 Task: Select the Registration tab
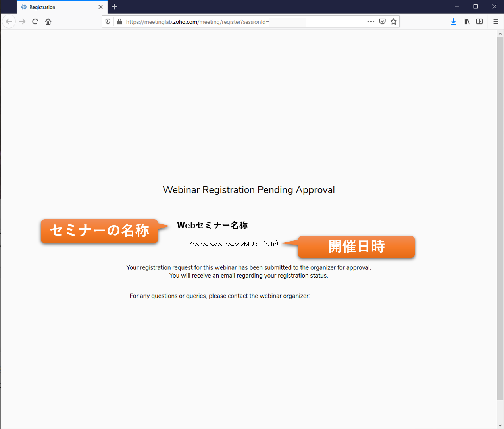[x=62, y=7]
